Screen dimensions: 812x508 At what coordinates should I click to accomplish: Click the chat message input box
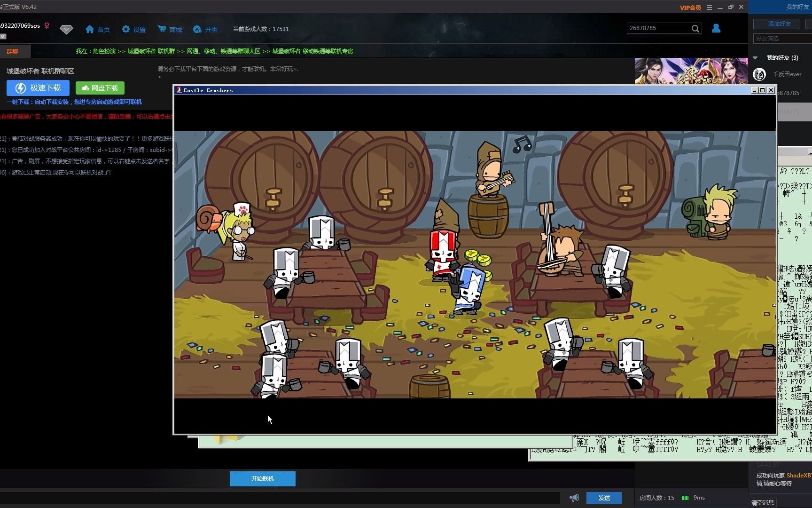click(x=280, y=498)
